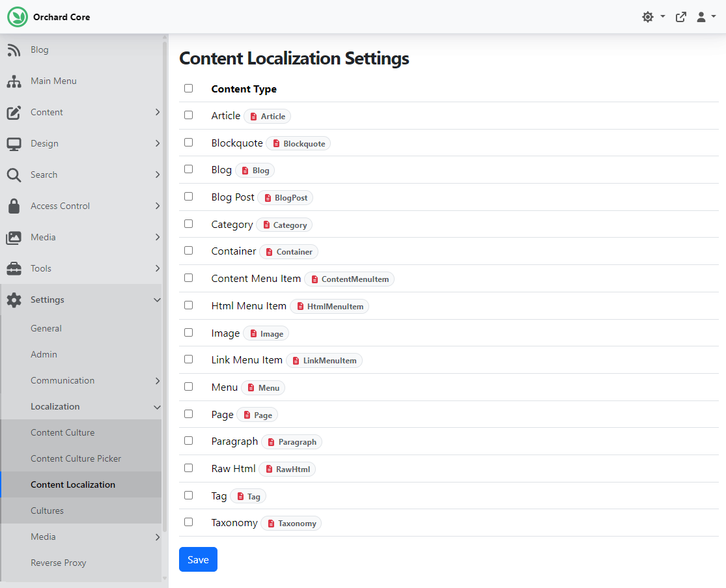Screen dimensions: 726x588
Task: Open the theme toggle sun icon
Action: [x=648, y=17]
